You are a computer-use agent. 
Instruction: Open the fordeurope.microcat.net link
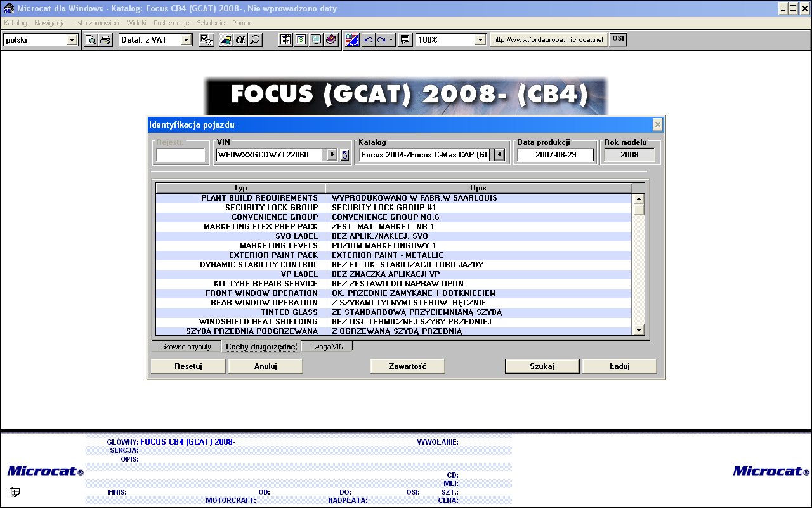[x=548, y=40]
